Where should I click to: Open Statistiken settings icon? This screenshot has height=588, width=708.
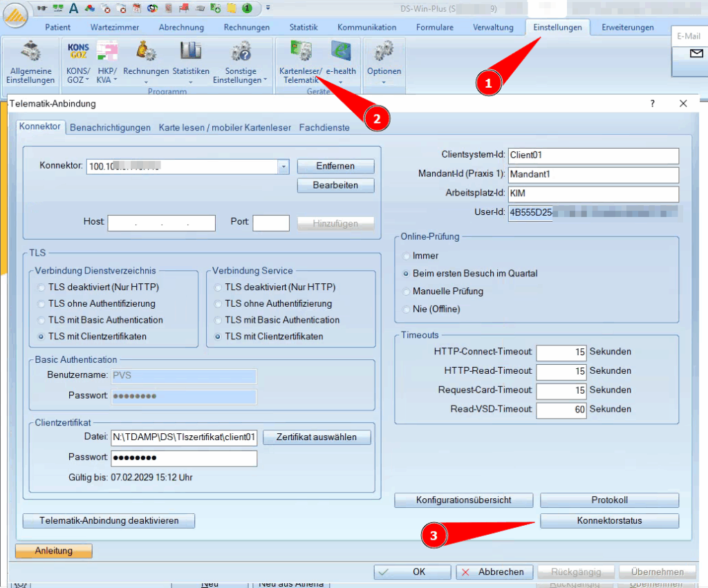pos(190,53)
